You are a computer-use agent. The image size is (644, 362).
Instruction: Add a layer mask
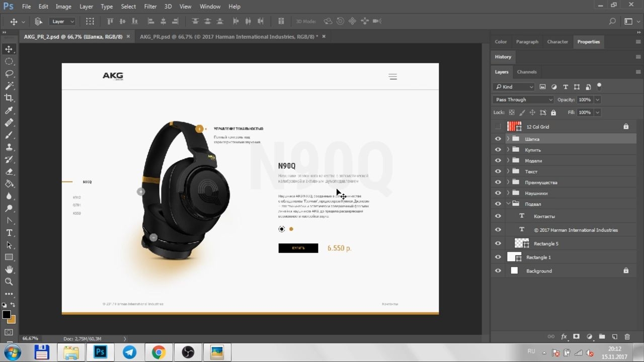(x=577, y=336)
